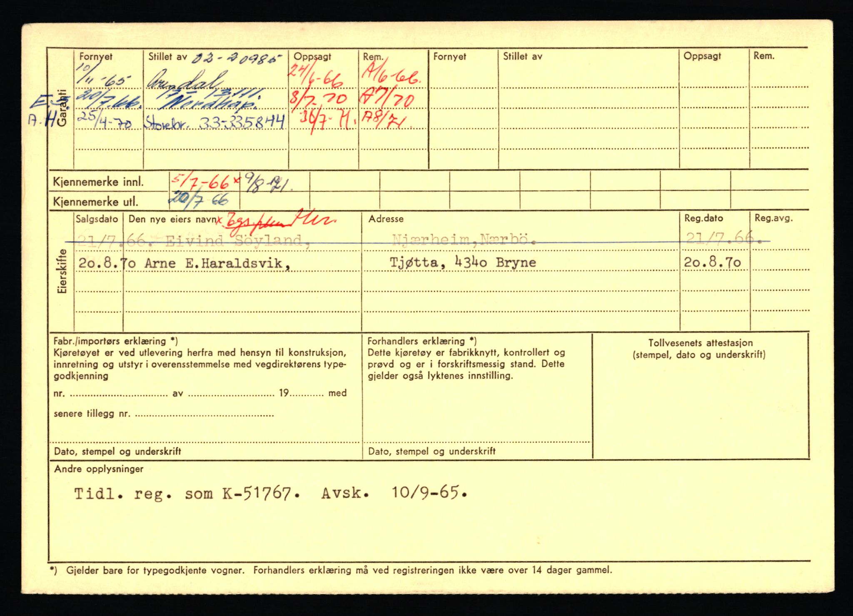Click the struck-through address 'Njærheim, Nærbö.'
Screen dimensions: 853x616
(x=464, y=239)
